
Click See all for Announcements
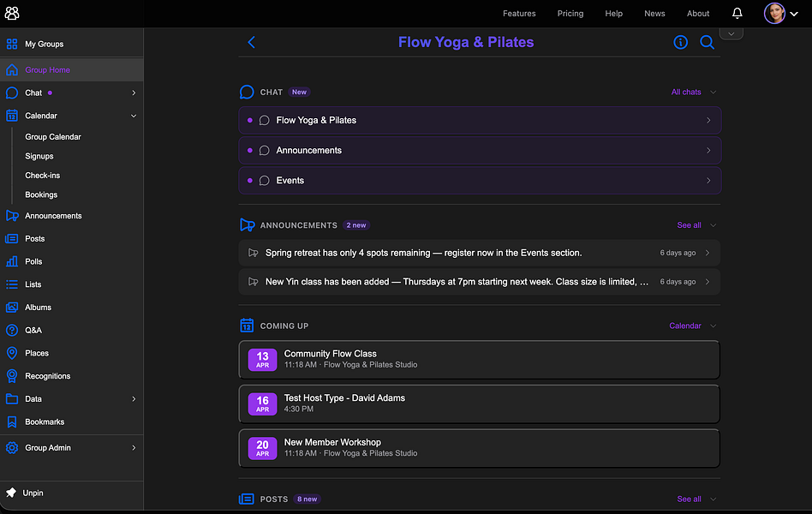(689, 225)
